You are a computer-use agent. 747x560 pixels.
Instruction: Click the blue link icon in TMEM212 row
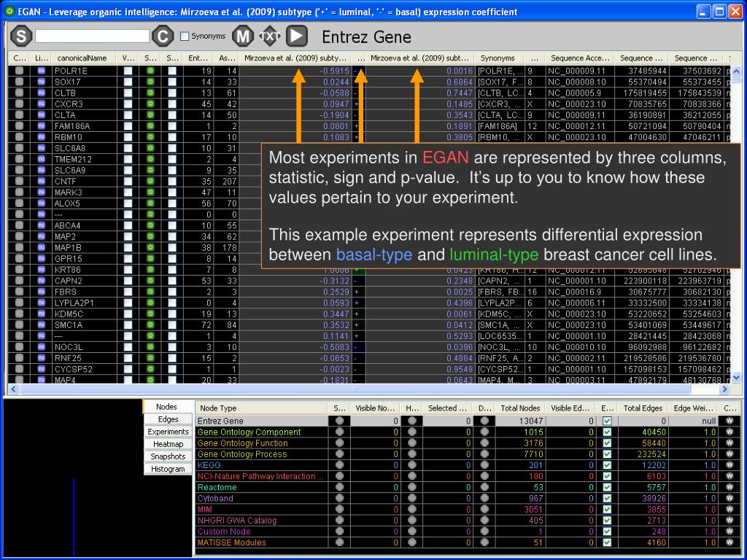coord(42,159)
